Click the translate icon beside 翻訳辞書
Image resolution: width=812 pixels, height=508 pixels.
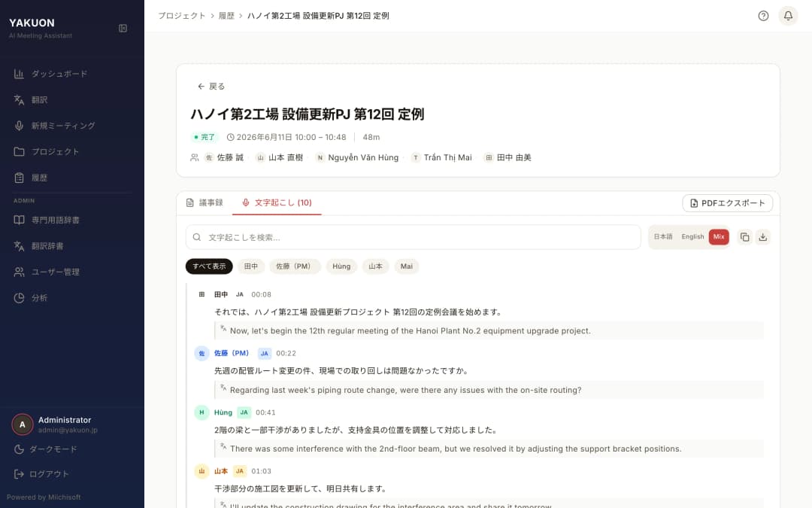point(19,245)
